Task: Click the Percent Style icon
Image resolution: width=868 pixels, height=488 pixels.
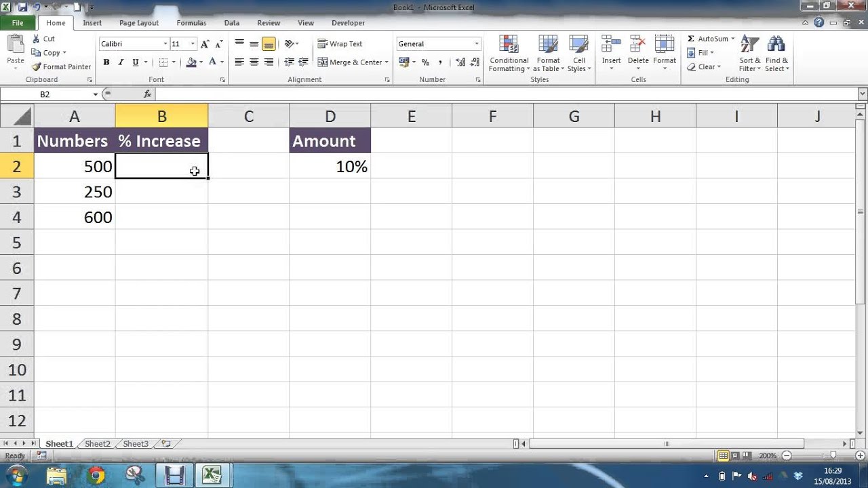Action: pyautogui.click(x=425, y=62)
